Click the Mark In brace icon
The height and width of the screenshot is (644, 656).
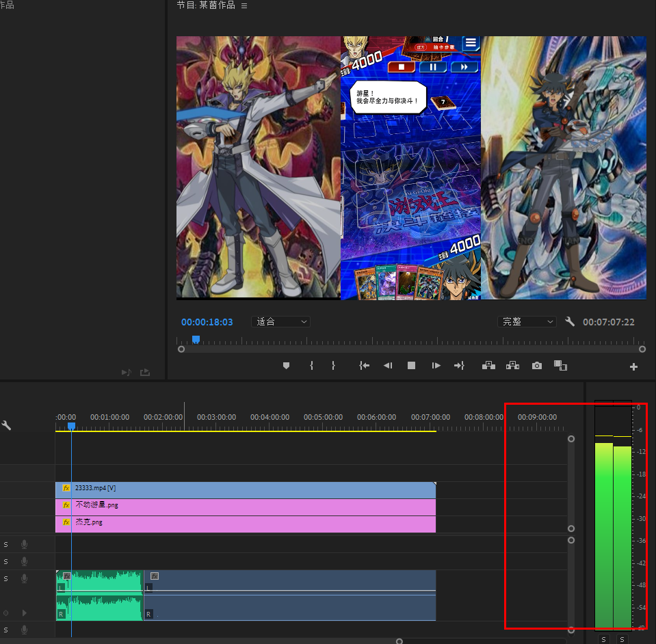(x=312, y=366)
